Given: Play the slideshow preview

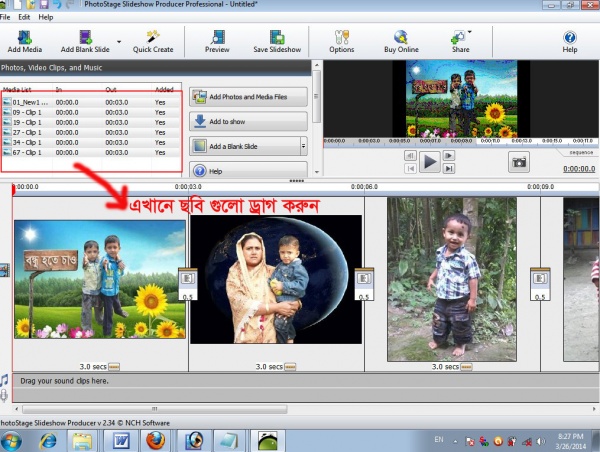Looking at the screenshot, I should [430, 162].
